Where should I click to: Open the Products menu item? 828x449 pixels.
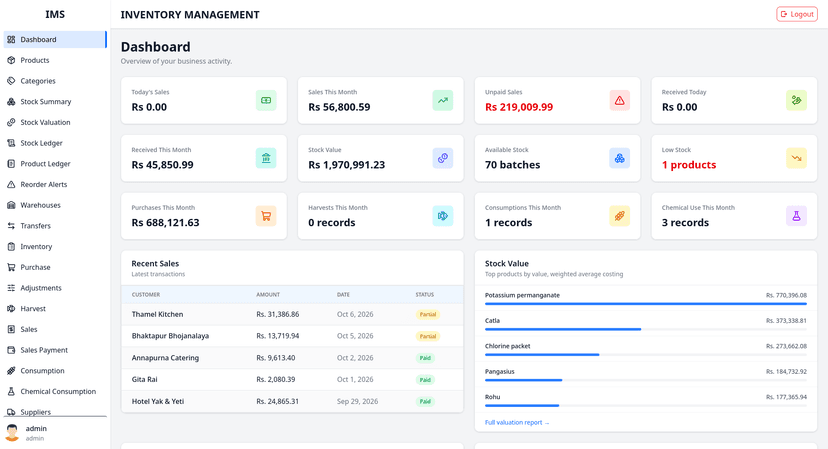[55, 60]
